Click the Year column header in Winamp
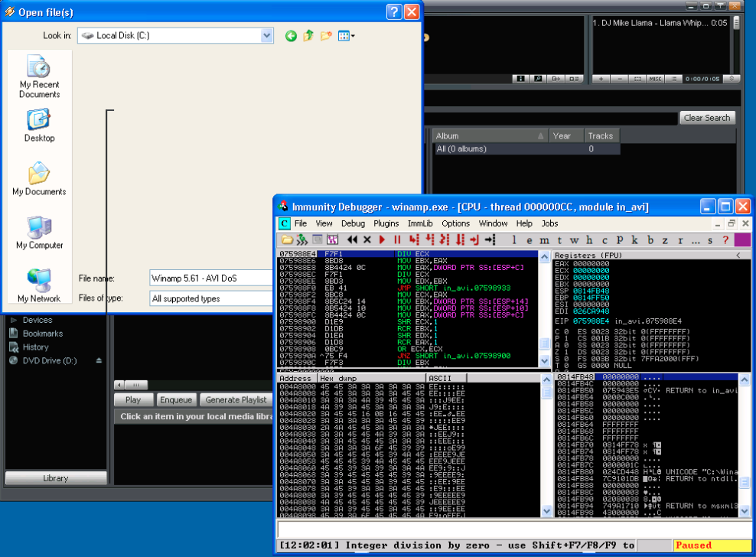The height and width of the screenshot is (557, 756). pyautogui.click(x=566, y=136)
